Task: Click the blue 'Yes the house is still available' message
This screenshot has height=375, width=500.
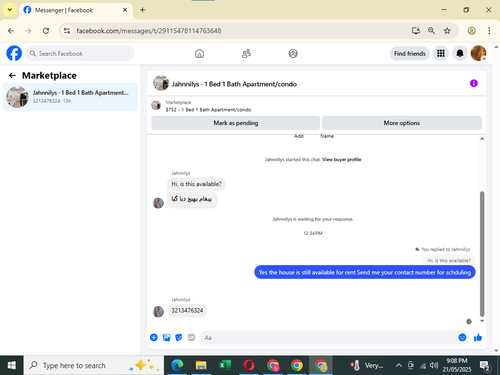Action: [x=365, y=272]
